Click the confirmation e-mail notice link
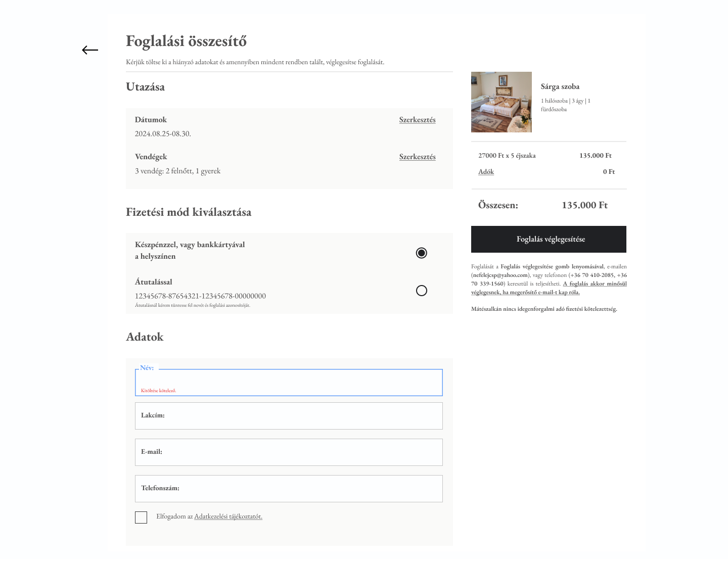The height and width of the screenshot is (566, 728). tap(526, 292)
